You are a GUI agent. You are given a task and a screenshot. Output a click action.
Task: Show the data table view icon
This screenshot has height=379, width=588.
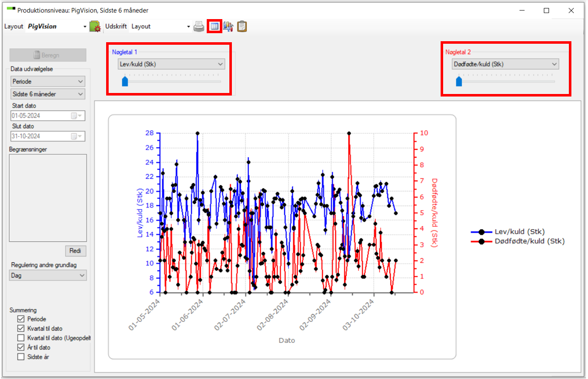pos(214,27)
